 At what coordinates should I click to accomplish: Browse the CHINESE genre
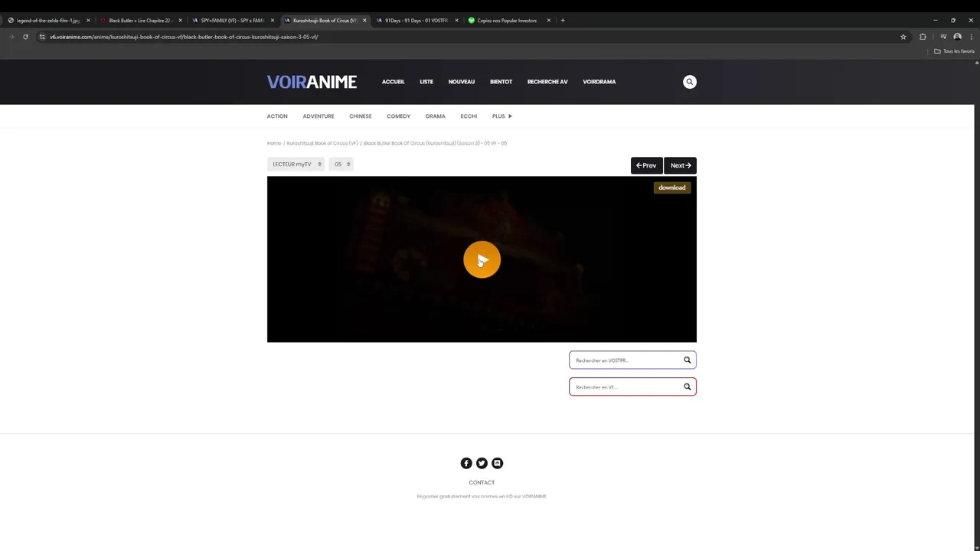pos(361,116)
